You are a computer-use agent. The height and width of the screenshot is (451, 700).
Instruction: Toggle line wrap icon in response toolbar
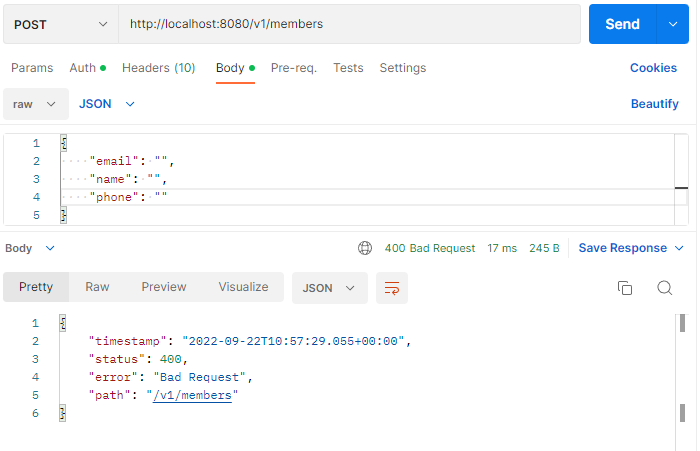(392, 288)
